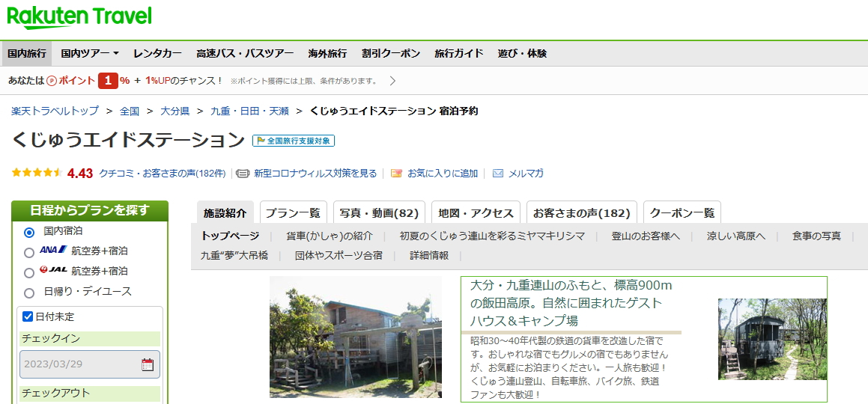868x404 pixels.
Task: Open 涼しい高原へ sub-navigation link
Action: 736,236
